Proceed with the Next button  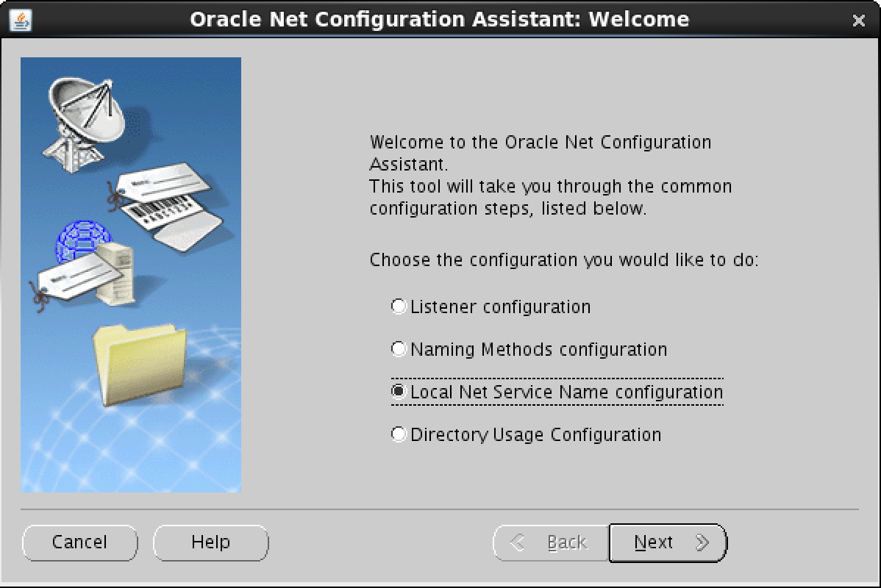tap(668, 542)
